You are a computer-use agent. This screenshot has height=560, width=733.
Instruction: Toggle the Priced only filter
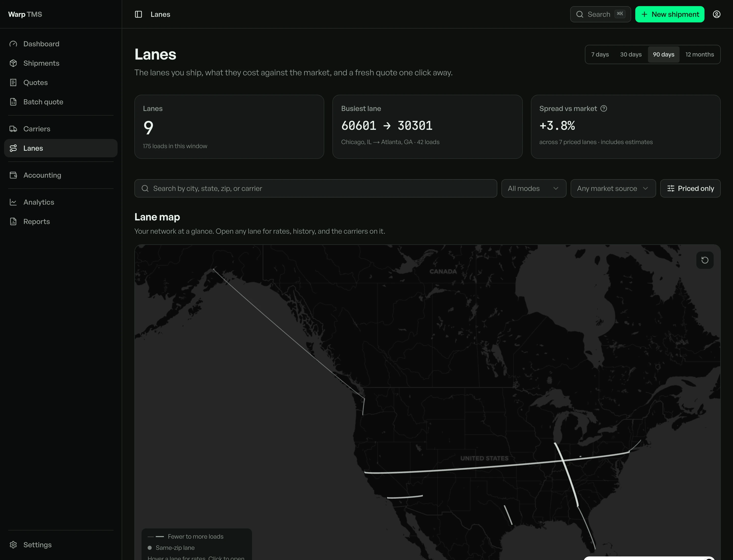(x=690, y=189)
